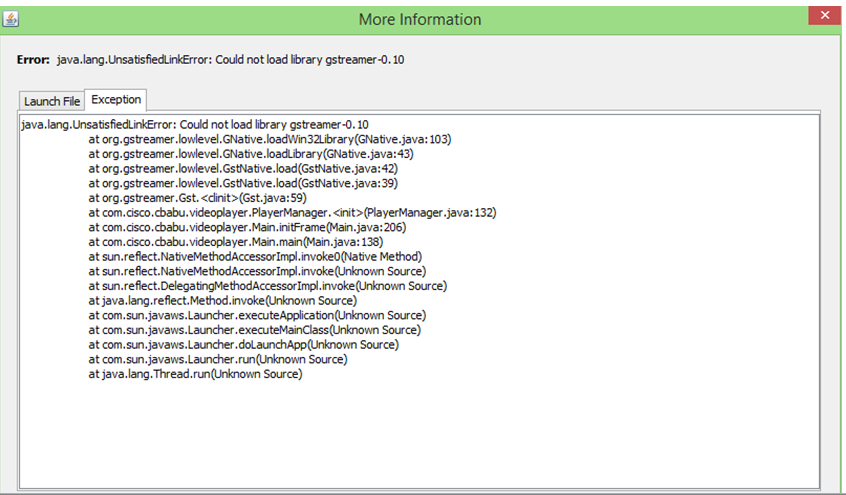Close the More Information dialog
846x495 pixels.
[824, 15]
